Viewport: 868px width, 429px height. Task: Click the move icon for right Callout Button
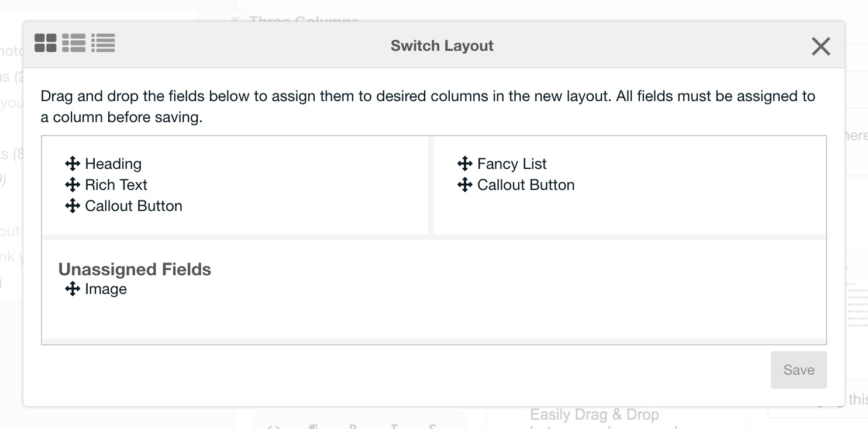click(465, 185)
